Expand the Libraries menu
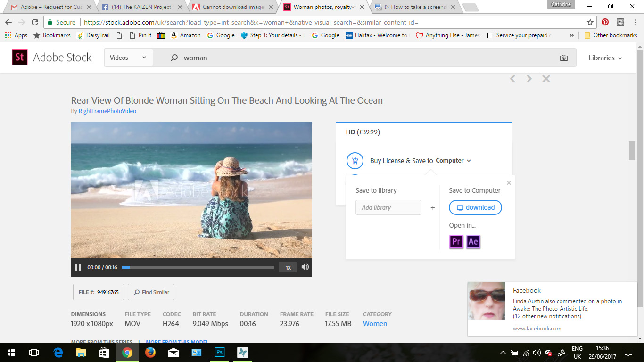The image size is (644, 362). [605, 58]
